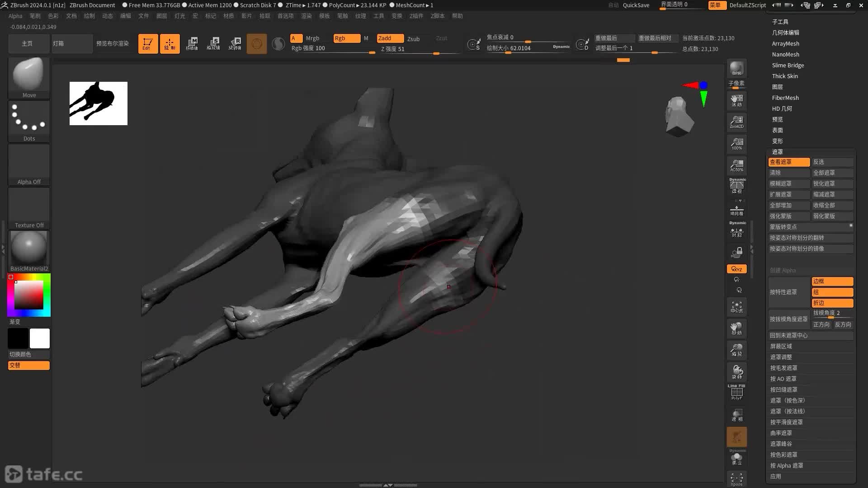Click the Rotate (旋转) view icon
Viewport: 868px width, 488px height.
(736, 371)
